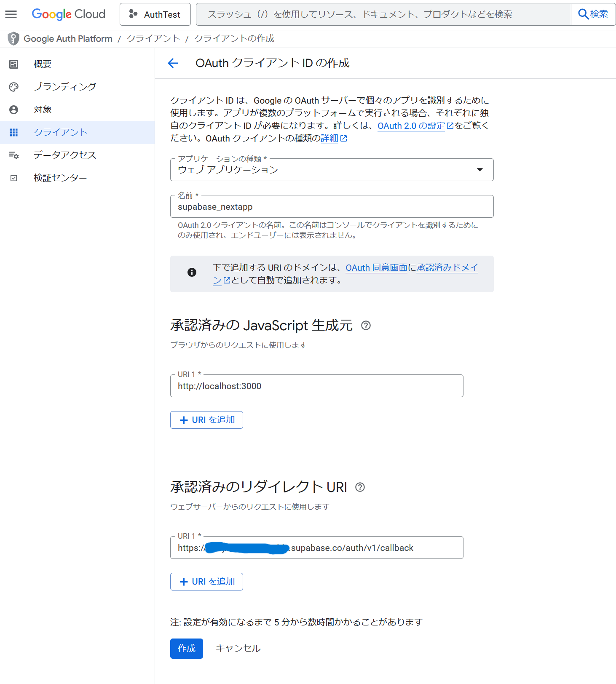This screenshot has height=684, width=616.
Task: Open the hamburger navigation menu
Action: coord(11,14)
